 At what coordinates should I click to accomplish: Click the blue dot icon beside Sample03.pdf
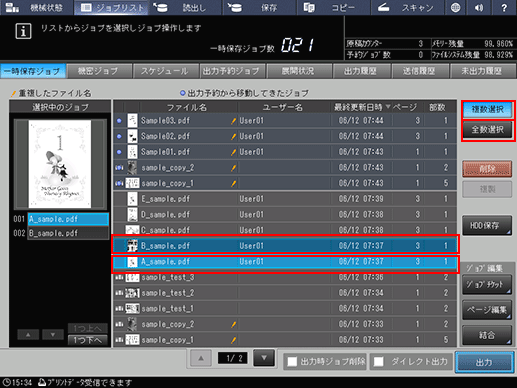click(119, 121)
